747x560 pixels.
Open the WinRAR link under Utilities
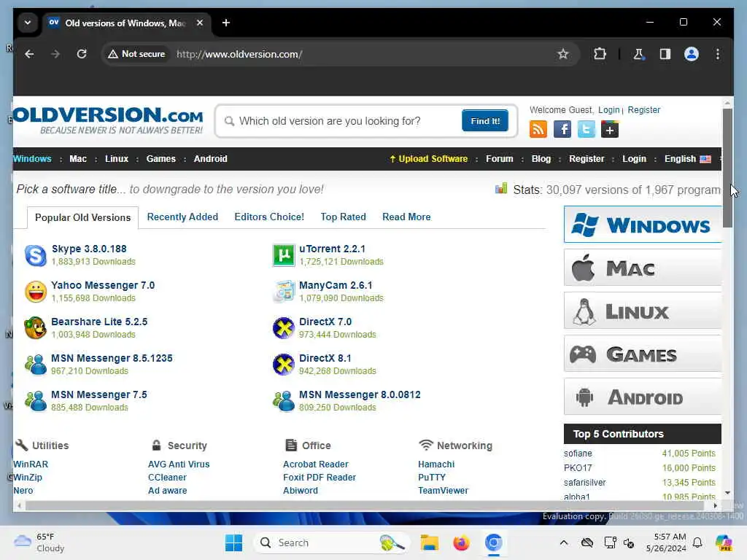coord(31,464)
